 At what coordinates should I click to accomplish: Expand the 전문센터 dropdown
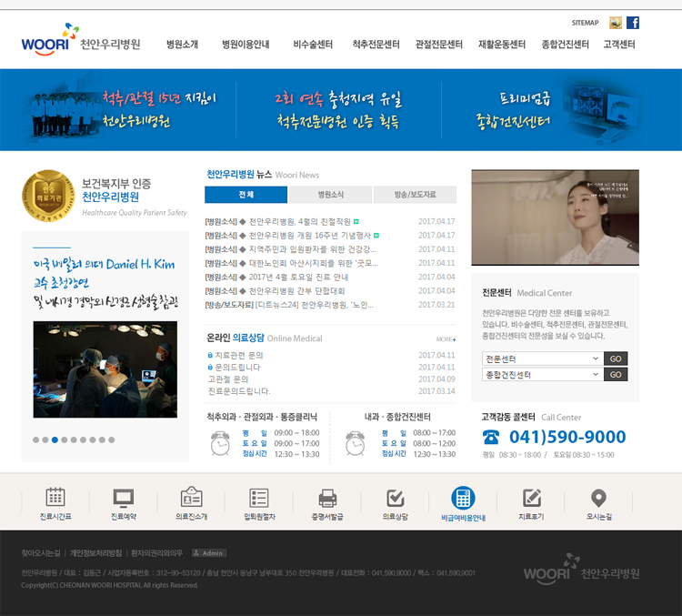[542, 358]
